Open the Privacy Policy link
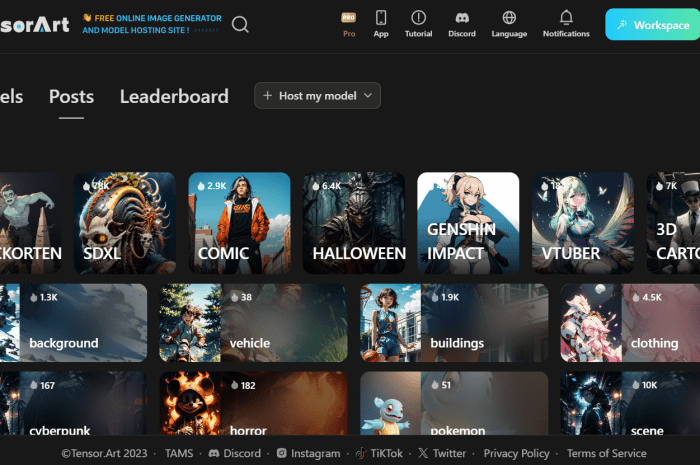700x465 pixels. [x=517, y=453]
